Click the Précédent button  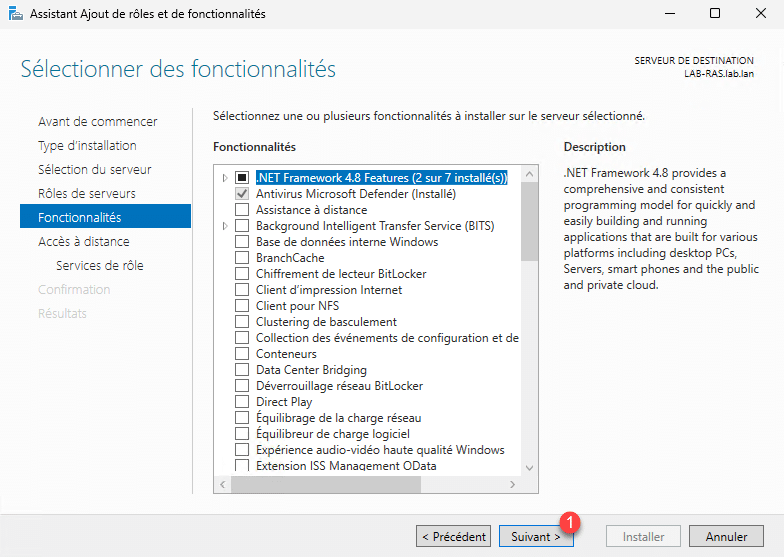click(453, 537)
